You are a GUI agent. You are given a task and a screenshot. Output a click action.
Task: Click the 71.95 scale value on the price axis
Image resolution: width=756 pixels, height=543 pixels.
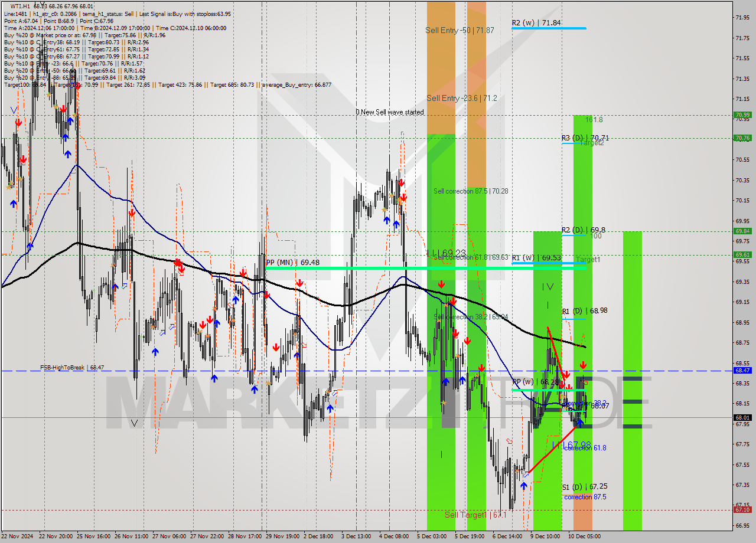click(x=742, y=17)
